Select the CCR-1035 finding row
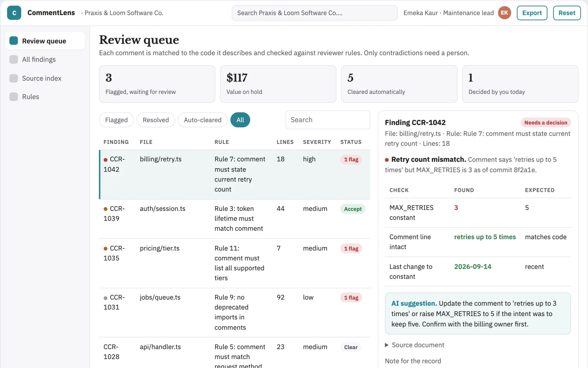 click(x=234, y=263)
